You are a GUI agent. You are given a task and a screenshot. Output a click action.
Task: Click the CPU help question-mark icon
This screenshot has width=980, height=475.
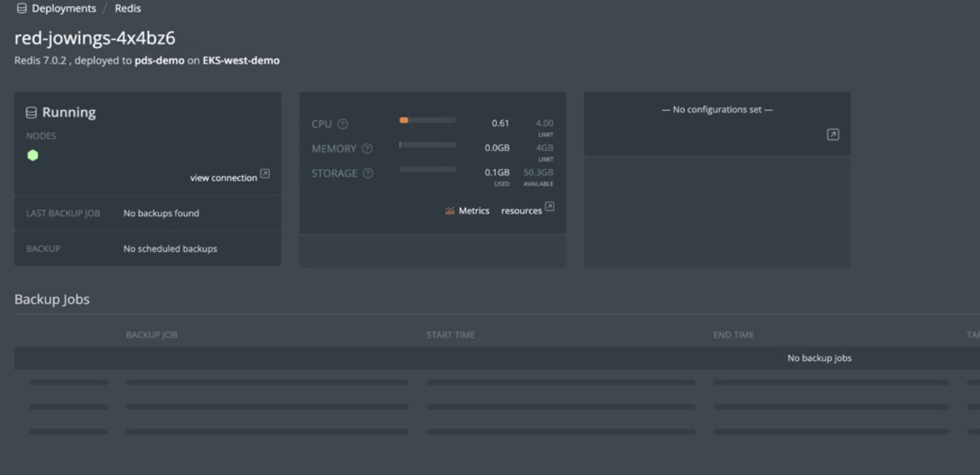coord(343,124)
